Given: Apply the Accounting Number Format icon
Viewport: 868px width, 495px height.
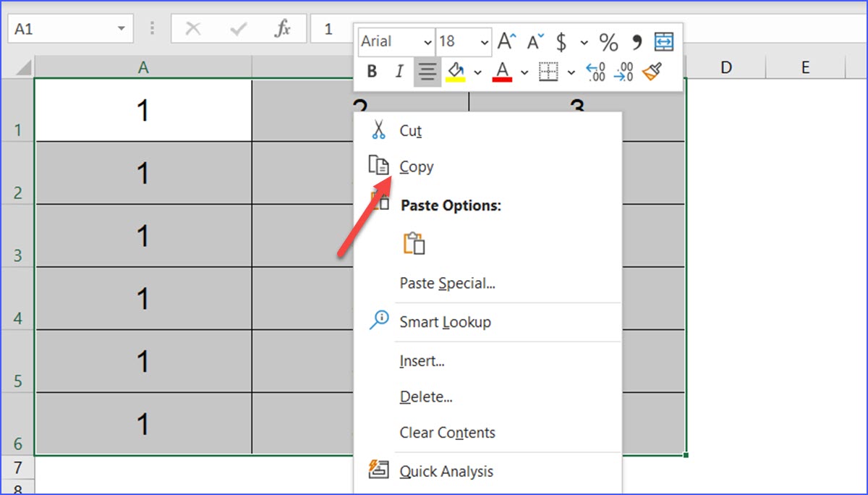Looking at the screenshot, I should pyautogui.click(x=561, y=41).
